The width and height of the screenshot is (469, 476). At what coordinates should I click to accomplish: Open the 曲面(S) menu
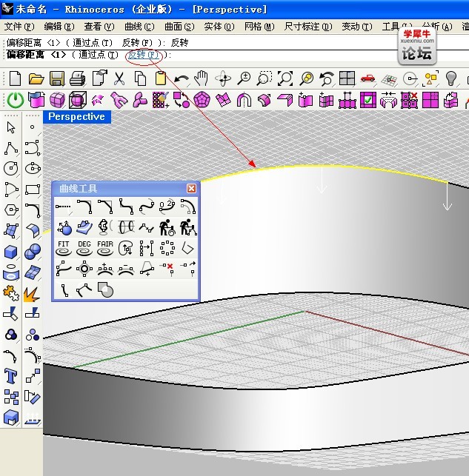179,27
